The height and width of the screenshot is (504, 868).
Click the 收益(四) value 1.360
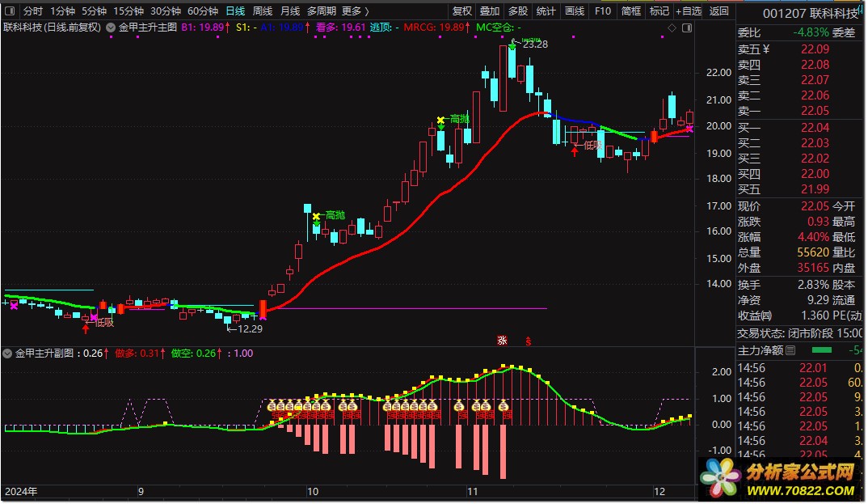click(x=815, y=316)
